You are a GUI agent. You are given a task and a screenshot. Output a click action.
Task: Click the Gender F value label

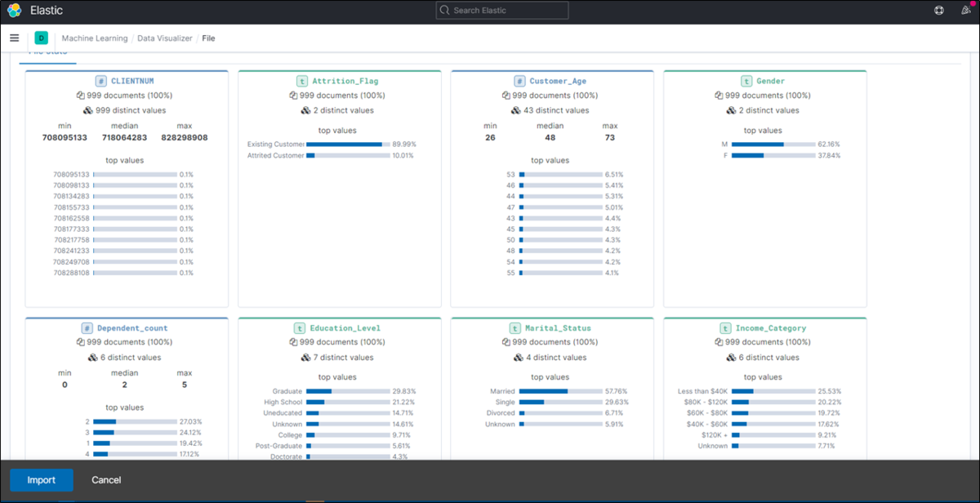pos(724,155)
